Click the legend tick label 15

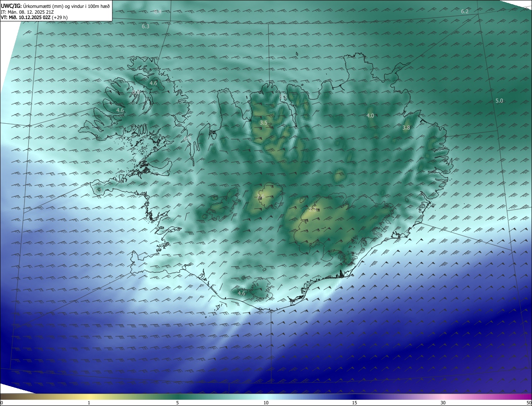click(x=355, y=403)
